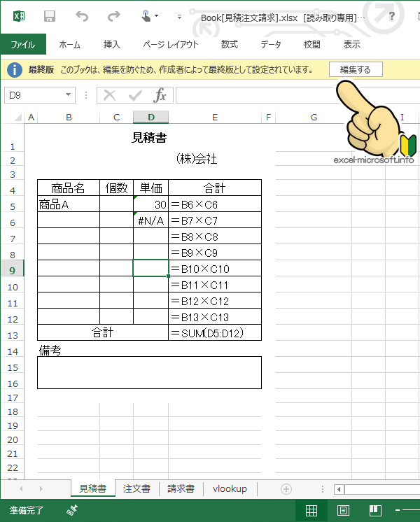Select column D header

(x=151, y=117)
